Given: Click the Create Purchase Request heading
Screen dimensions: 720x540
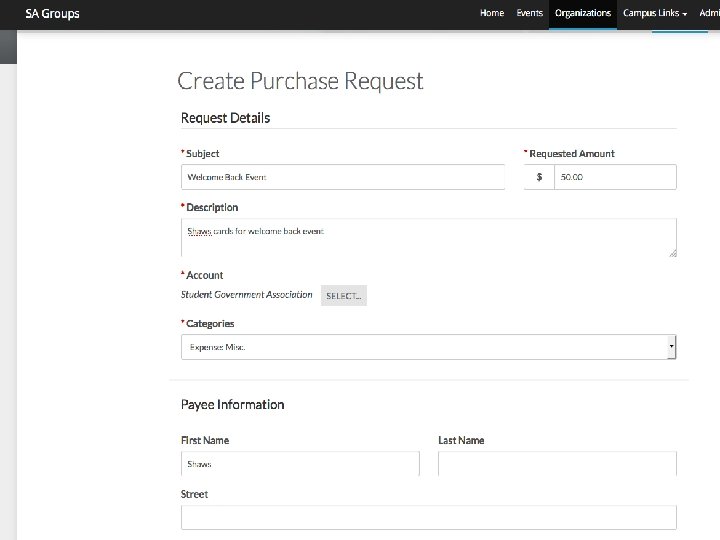Looking at the screenshot, I should [x=300, y=81].
